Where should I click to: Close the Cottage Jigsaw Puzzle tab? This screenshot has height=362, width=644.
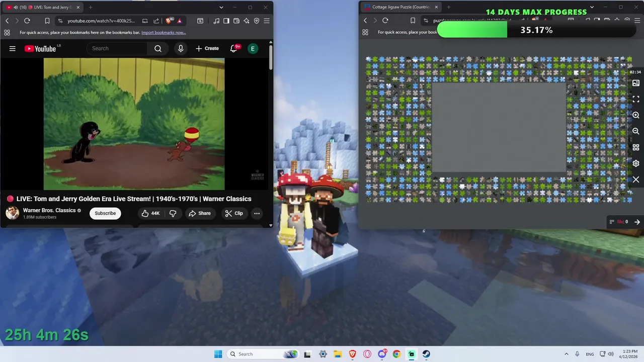coord(436,7)
